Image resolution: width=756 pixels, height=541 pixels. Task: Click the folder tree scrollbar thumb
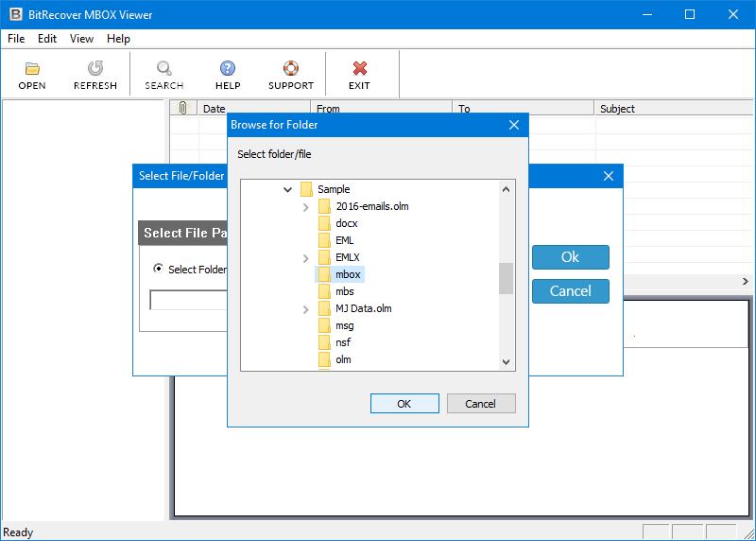506,278
